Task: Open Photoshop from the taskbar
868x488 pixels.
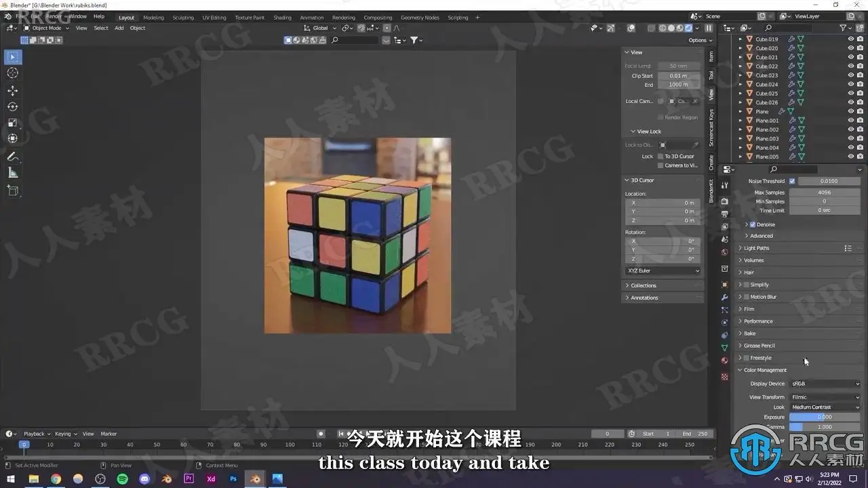Action: [x=233, y=479]
